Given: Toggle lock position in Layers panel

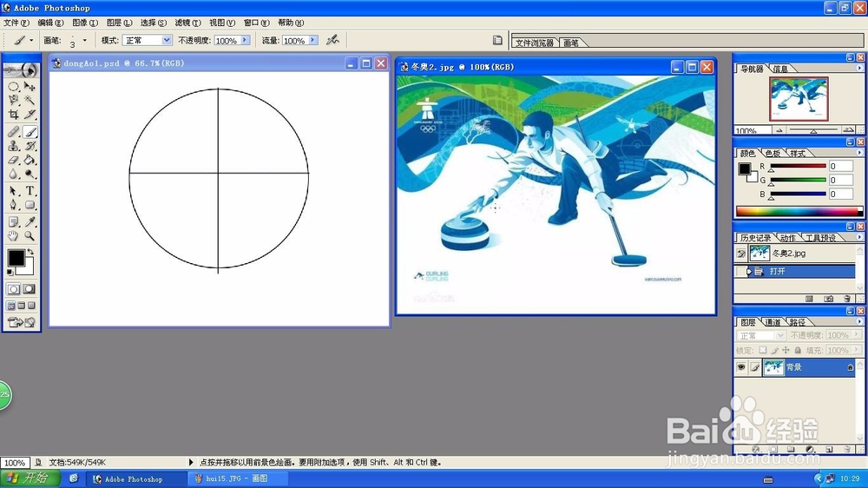Looking at the screenshot, I should (786, 350).
